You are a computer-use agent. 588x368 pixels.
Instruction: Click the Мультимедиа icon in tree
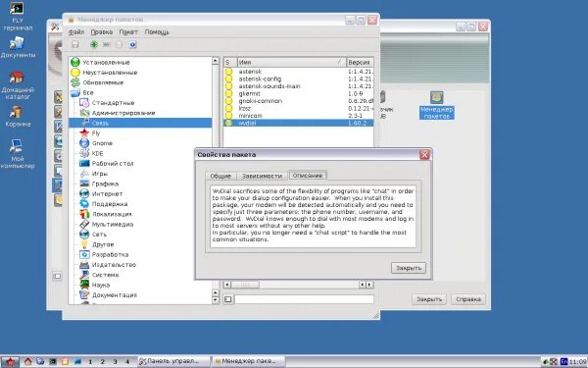pyautogui.click(x=84, y=224)
